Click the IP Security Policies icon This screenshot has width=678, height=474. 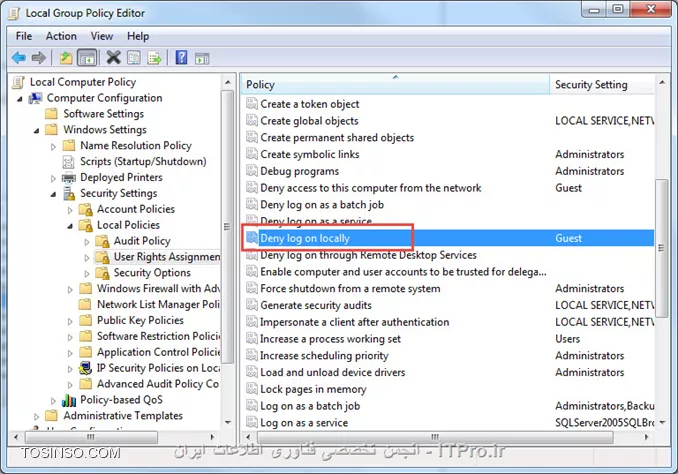86,368
